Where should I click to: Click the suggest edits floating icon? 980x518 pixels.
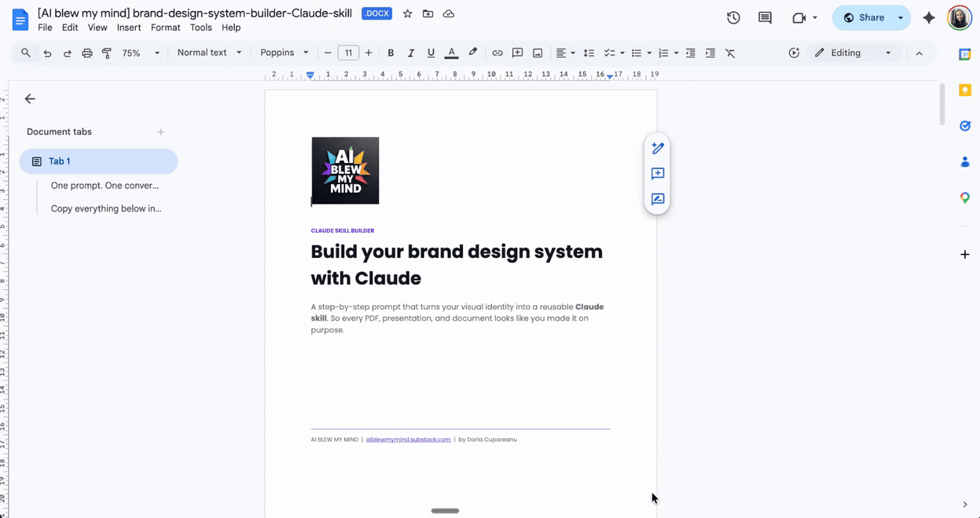pos(658,148)
